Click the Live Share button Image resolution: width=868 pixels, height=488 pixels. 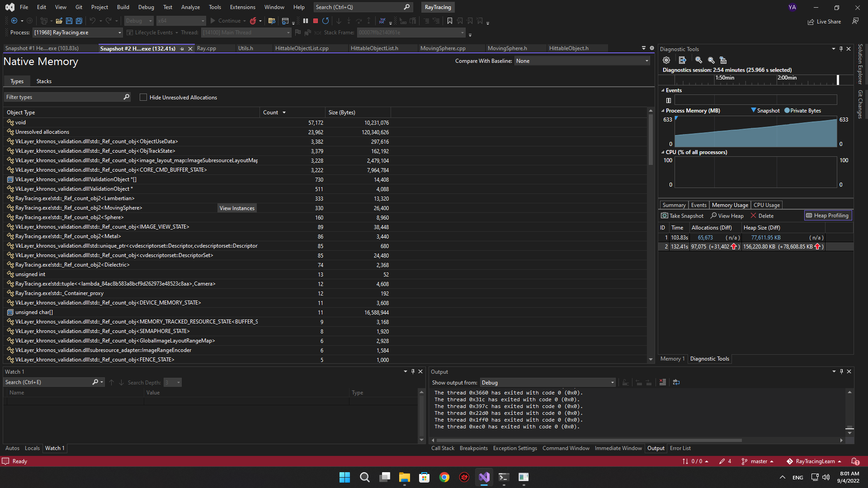pos(824,21)
